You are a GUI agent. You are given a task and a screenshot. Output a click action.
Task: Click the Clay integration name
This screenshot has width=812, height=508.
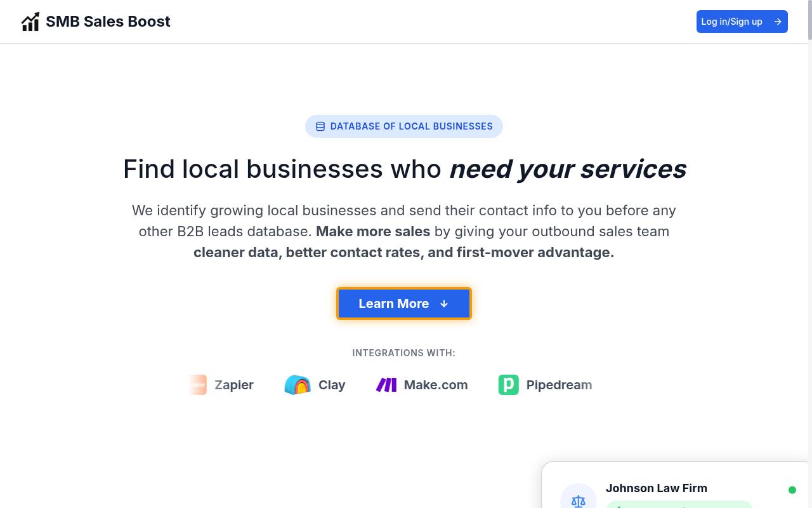coord(332,385)
